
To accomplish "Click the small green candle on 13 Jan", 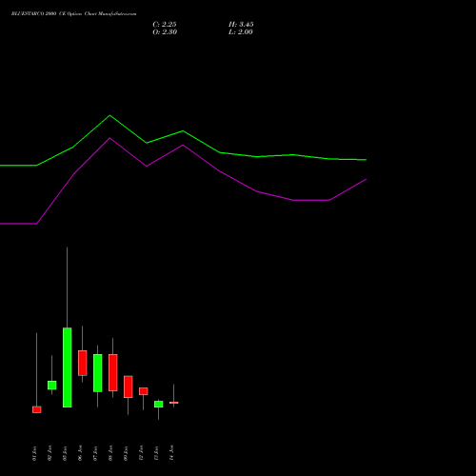I will pyautogui.click(x=159, y=405).
